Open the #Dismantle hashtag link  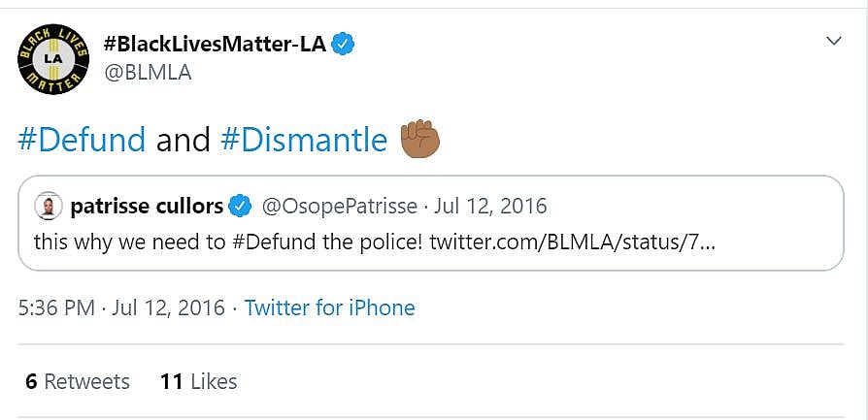point(304,140)
